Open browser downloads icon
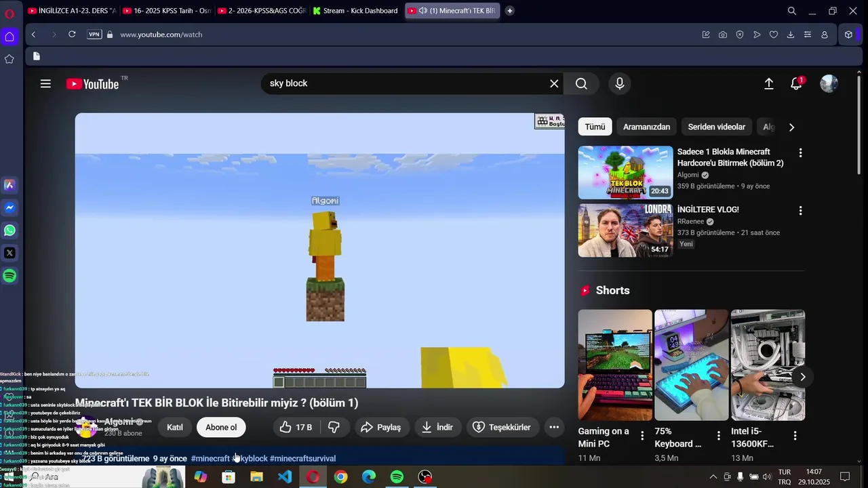 click(791, 35)
